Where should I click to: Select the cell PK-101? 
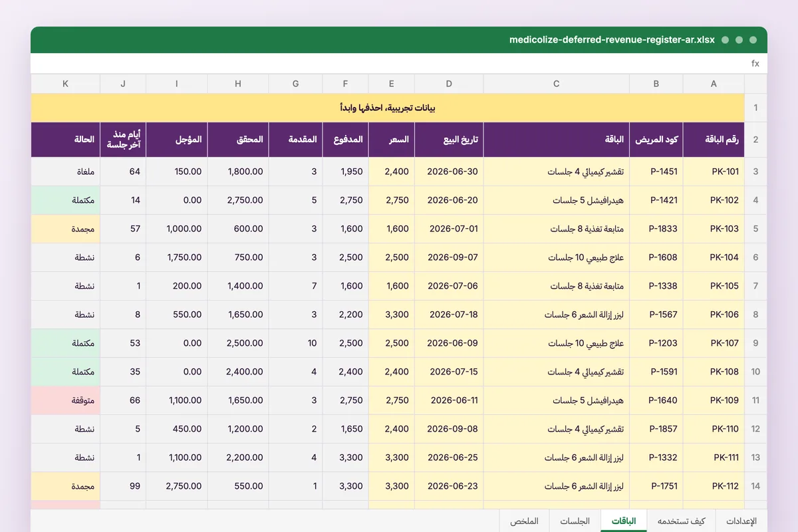[714, 172]
